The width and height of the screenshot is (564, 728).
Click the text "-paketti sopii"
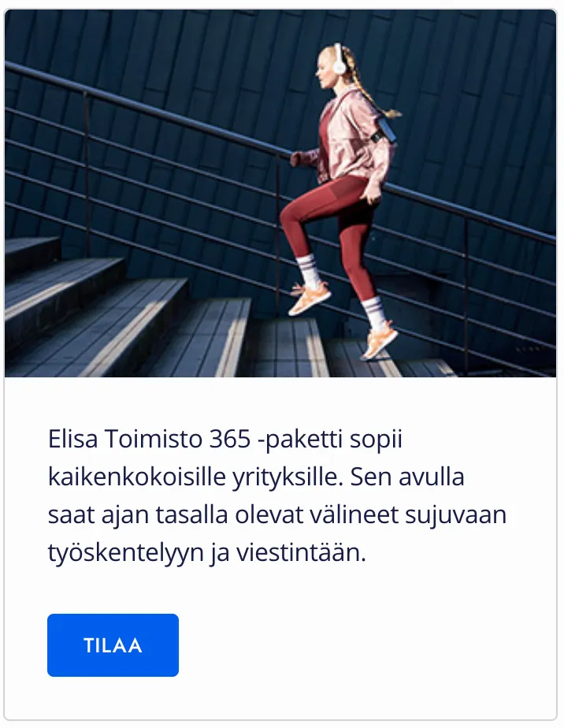point(329,439)
